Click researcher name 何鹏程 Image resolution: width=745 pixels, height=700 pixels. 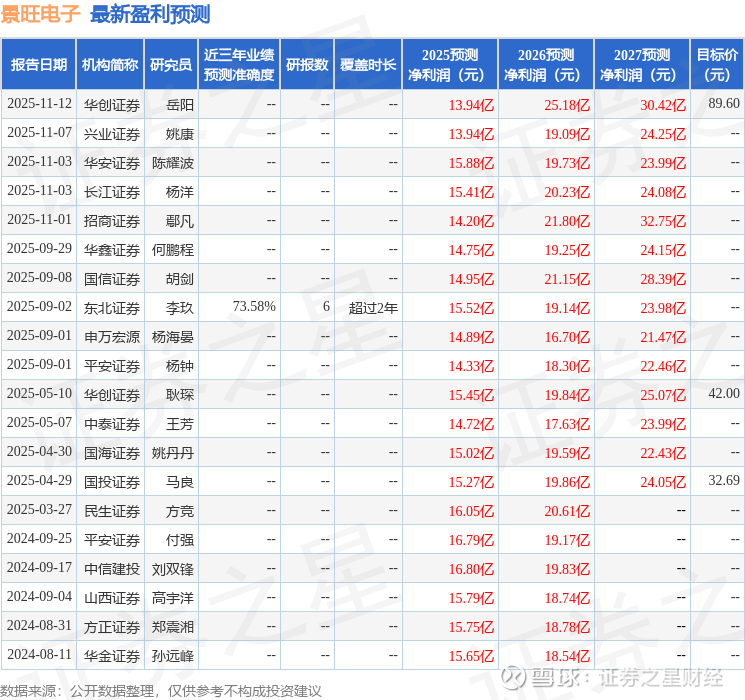tap(173, 250)
